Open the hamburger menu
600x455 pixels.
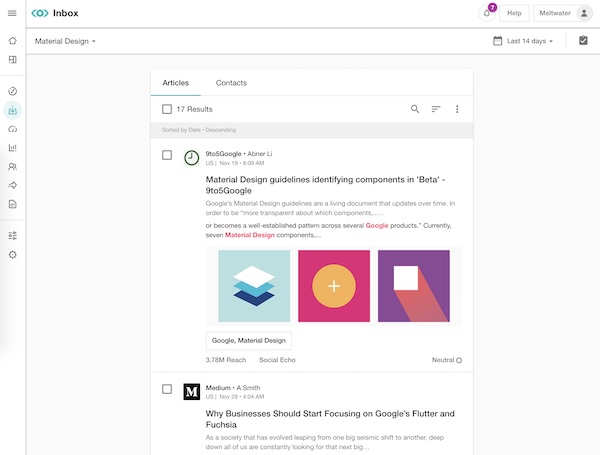pos(12,13)
